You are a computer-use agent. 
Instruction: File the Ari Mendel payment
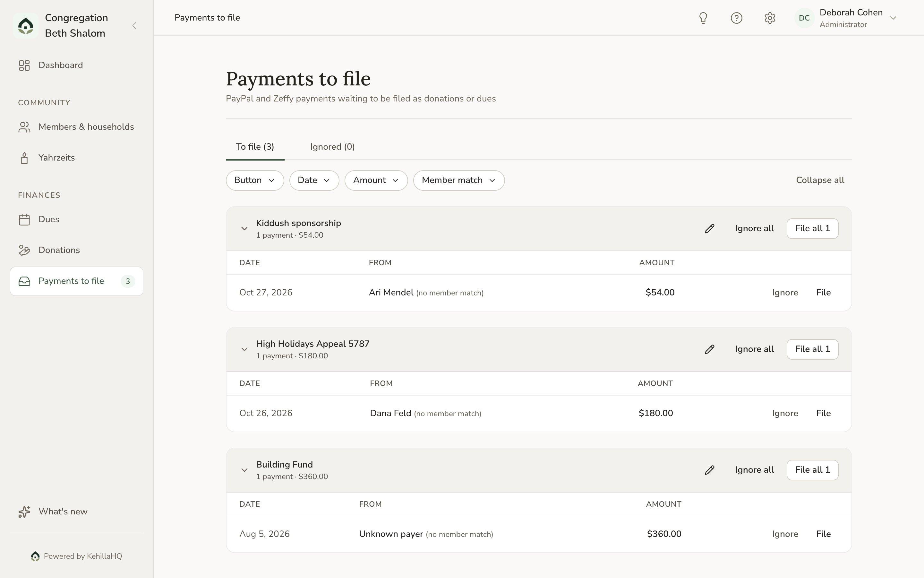tap(823, 293)
